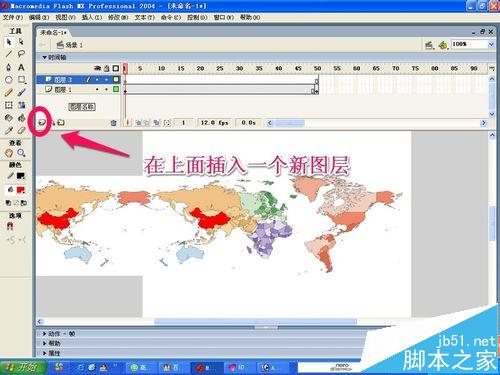
Task: Click the stage horizontal scrollbar
Action: 255,322
